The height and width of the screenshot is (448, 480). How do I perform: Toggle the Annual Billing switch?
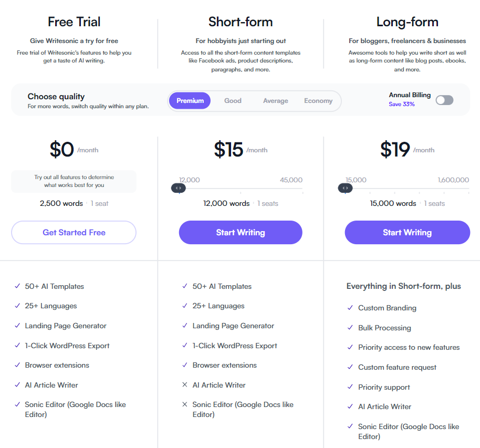pos(444,100)
